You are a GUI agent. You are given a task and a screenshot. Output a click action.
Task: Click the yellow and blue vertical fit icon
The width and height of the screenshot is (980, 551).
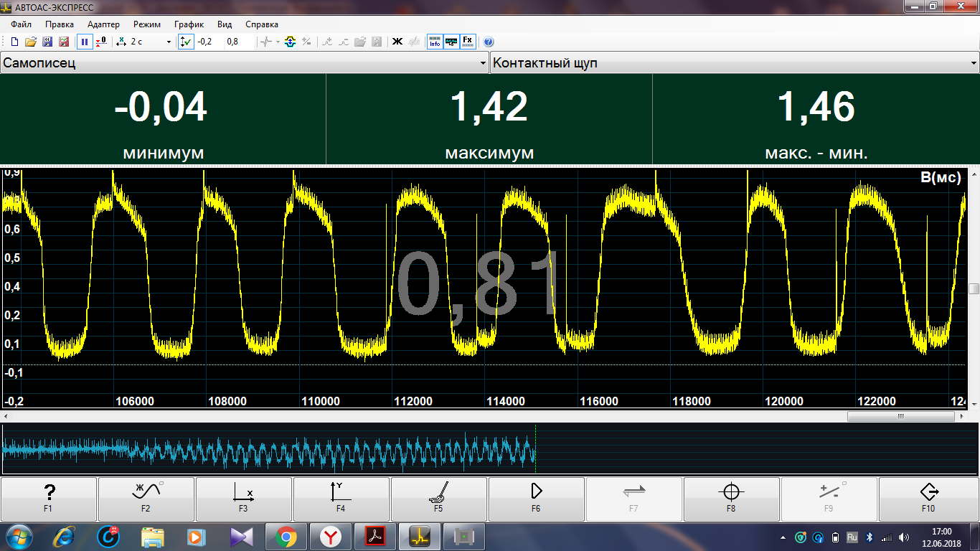pos(291,42)
